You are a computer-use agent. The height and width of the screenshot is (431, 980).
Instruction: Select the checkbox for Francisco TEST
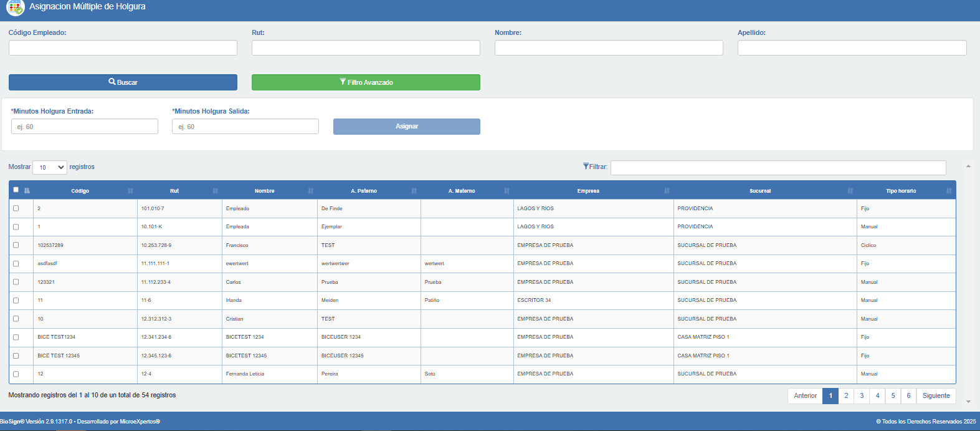click(x=16, y=245)
